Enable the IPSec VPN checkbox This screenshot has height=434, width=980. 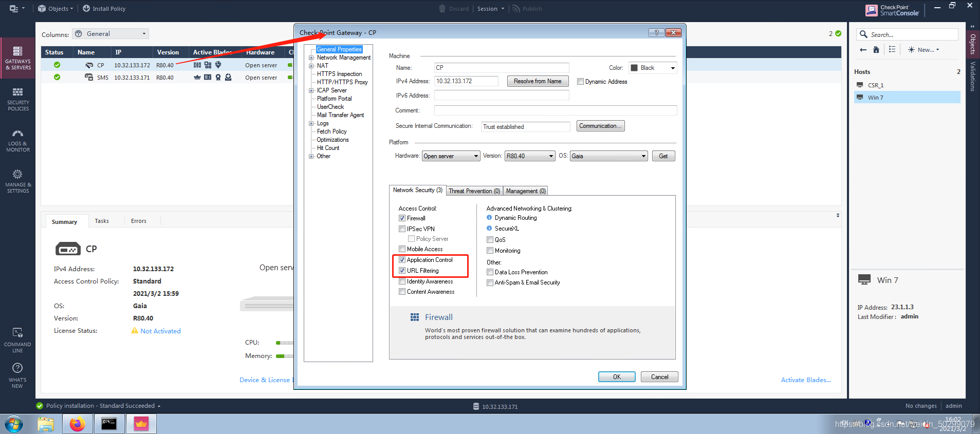click(402, 229)
